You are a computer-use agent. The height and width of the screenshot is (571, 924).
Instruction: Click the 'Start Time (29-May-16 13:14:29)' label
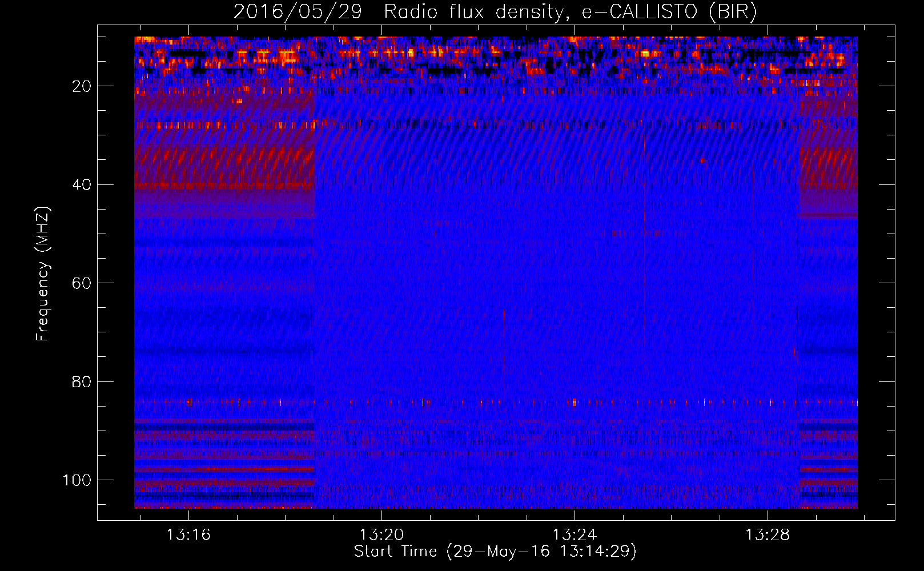tap(495, 552)
